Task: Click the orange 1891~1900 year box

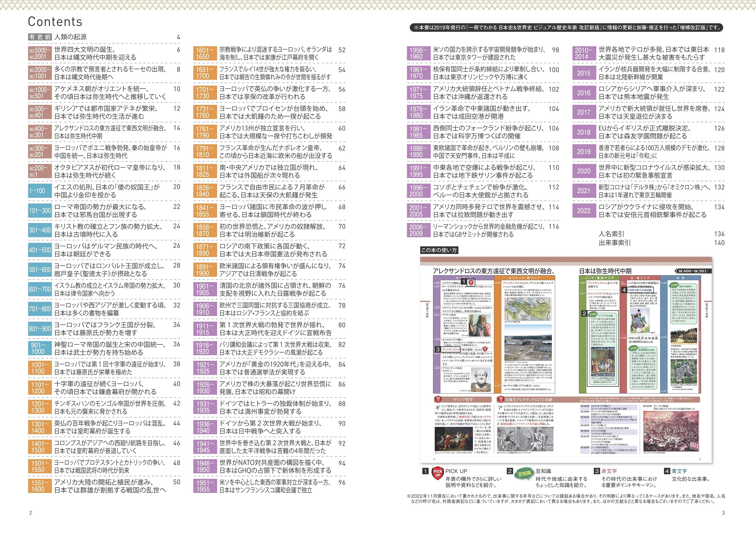Action: 205,270
